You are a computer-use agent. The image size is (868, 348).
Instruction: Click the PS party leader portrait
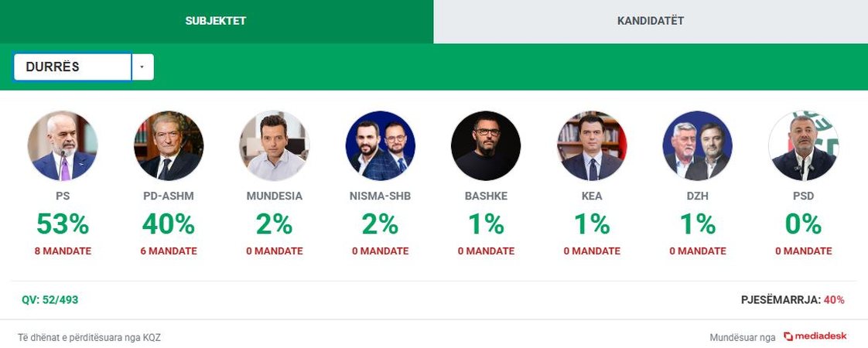click(x=63, y=145)
